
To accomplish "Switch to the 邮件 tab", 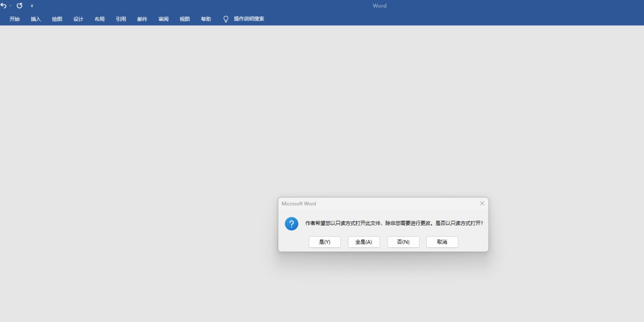I will click(x=142, y=19).
